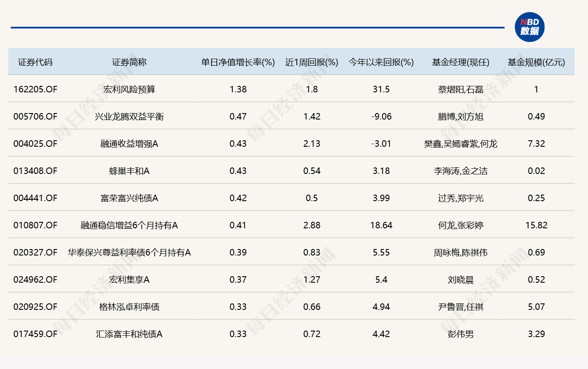Click manager names 樊鑫,吴嫣睿紫,何龙
The image size is (588, 369).
(x=460, y=144)
